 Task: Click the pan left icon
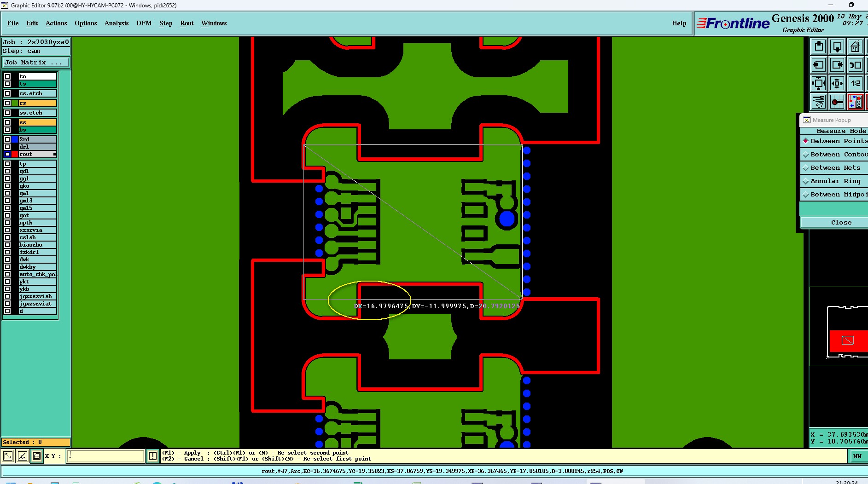pyautogui.click(x=819, y=65)
